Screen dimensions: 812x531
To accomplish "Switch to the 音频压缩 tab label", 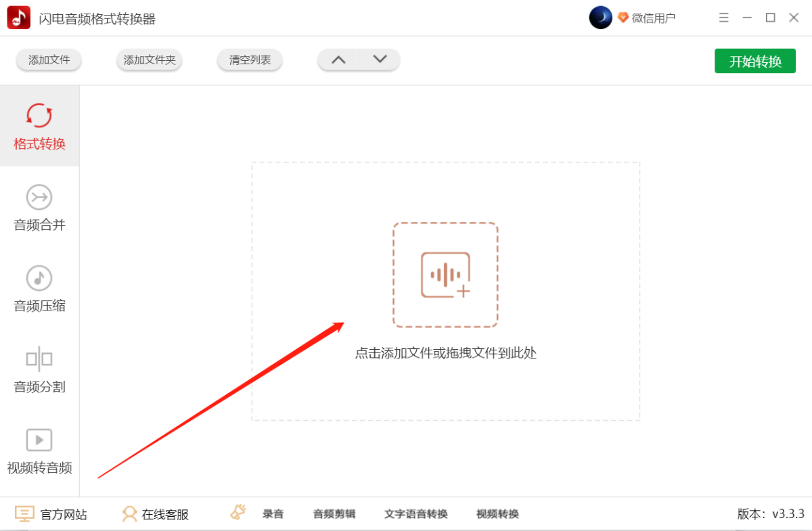I will point(39,306).
